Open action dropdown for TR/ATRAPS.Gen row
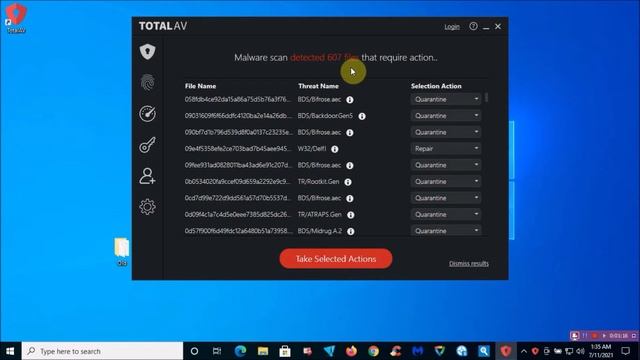The height and width of the screenshot is (360, 640). click(x=446, y=214)
